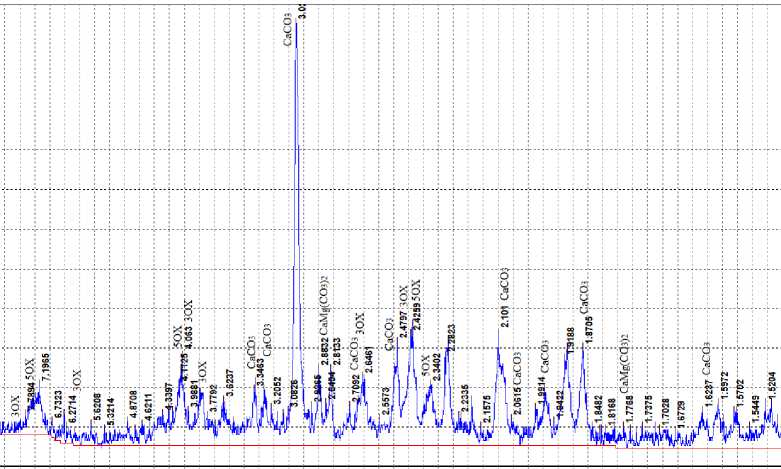The image size is (781, 469).
Task: Click the 3OX label above 2.6461
Action: coord(360,323)
